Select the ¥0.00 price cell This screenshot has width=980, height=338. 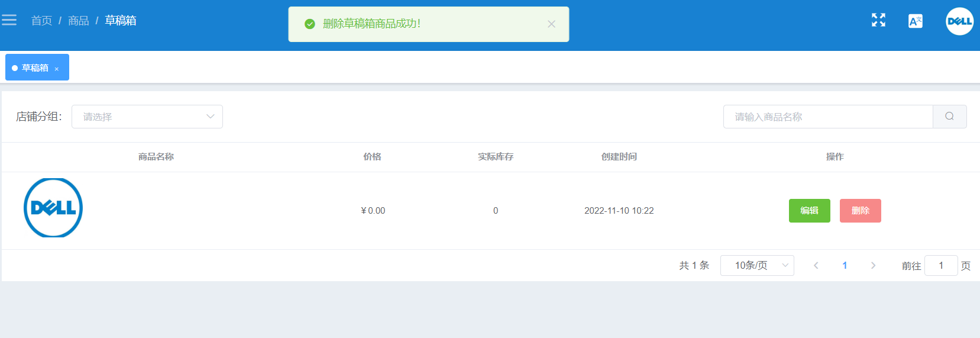(x=373, y=211)
